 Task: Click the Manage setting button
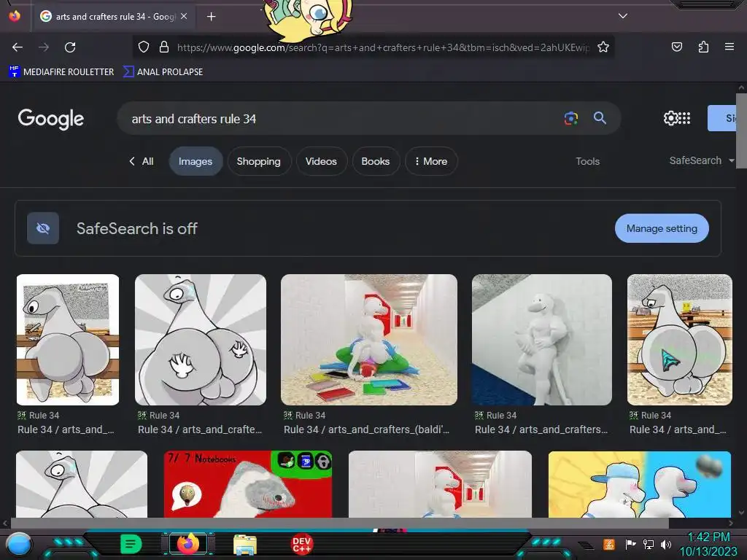tap(661, 228)
